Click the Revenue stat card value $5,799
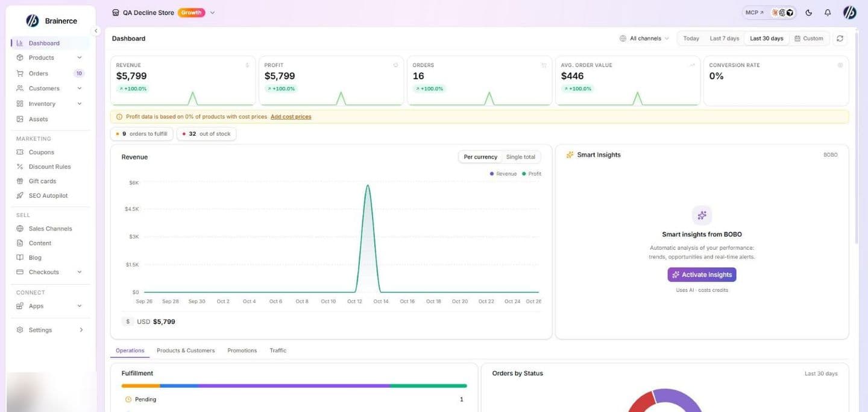The image size is (868, 412). coord(131,76)
